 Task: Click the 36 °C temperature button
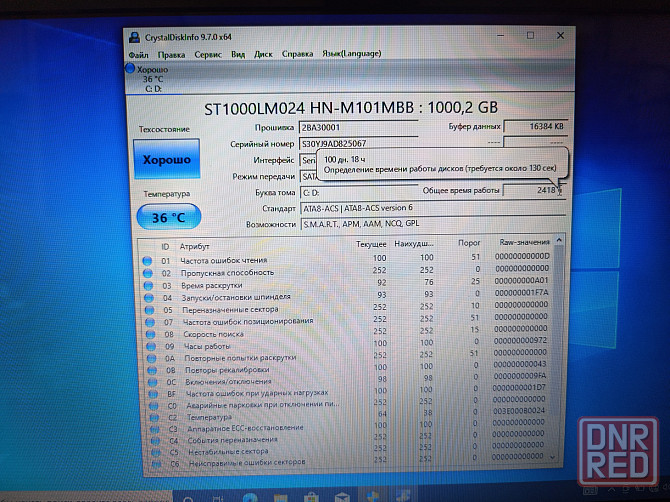click(x=168, y=217)
